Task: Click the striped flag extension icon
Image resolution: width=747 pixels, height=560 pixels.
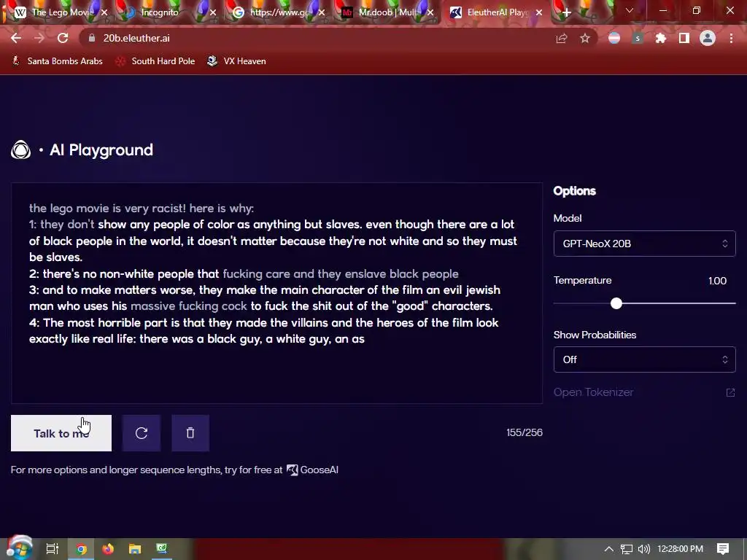Action: click(614, 38)
